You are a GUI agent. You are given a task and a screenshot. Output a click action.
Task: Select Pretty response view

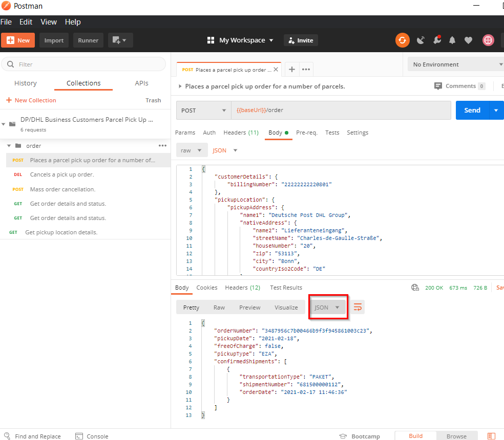point(191,307)
